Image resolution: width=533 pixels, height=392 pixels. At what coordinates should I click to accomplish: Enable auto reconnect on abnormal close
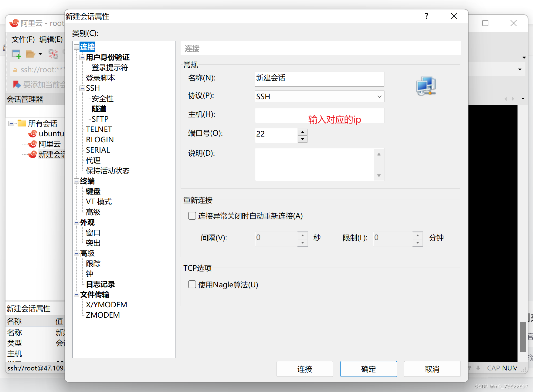192,216
